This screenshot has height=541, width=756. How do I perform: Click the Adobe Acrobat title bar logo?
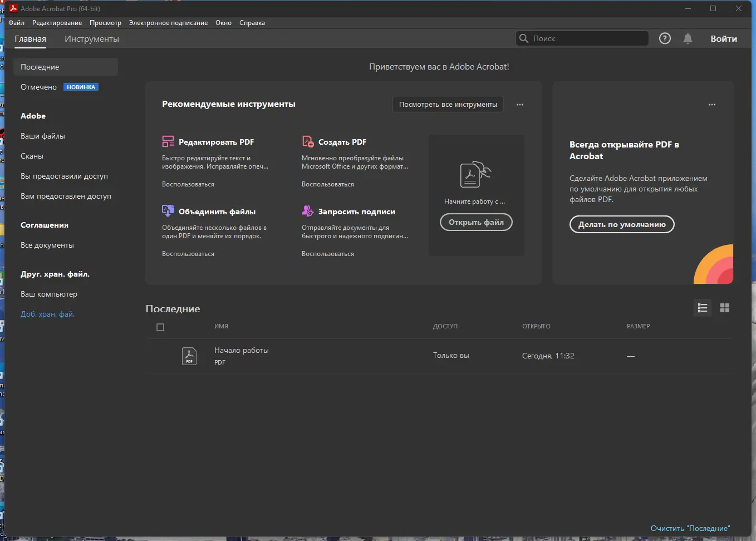(x=13, y=8)
